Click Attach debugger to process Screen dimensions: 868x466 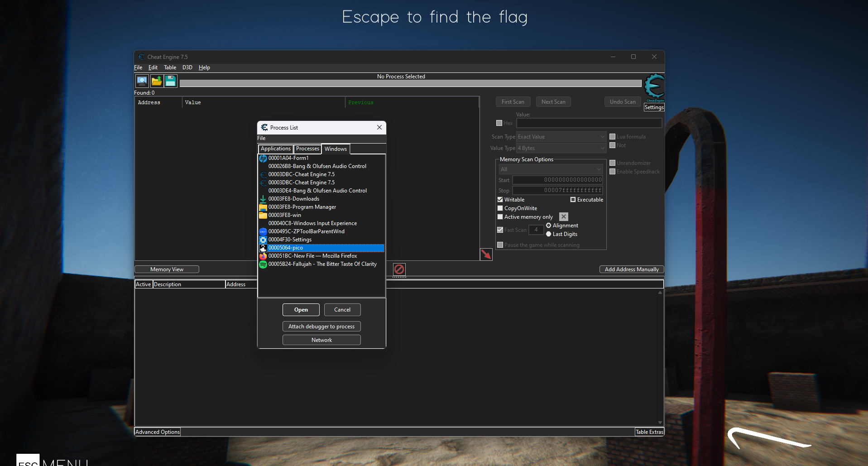tap(321, 327)
